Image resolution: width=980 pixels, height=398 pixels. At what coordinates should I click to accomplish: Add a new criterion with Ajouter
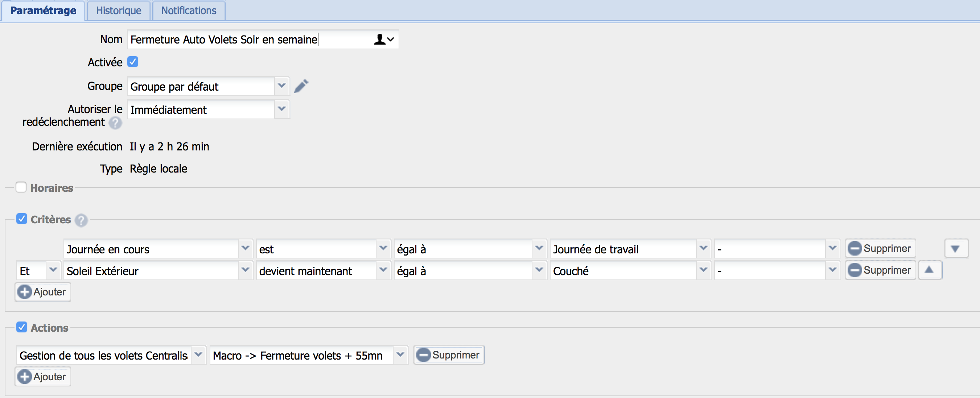tap(42, 292)
